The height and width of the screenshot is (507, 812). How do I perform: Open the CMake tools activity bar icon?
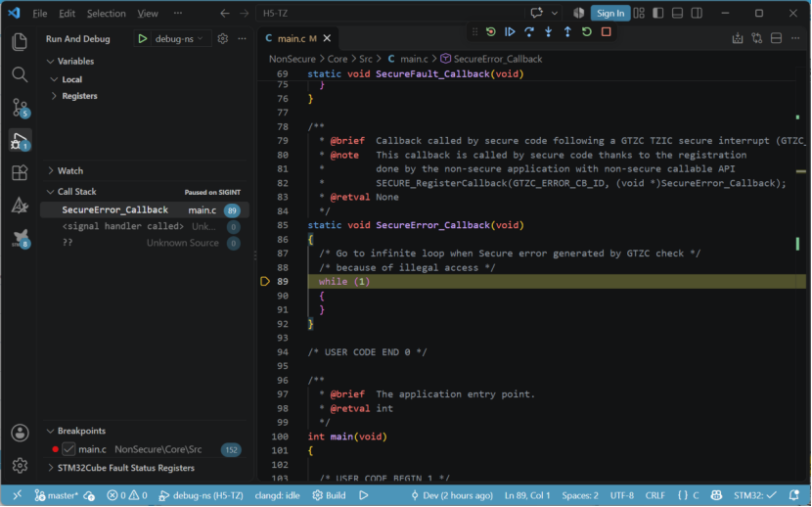click(20, 206)
